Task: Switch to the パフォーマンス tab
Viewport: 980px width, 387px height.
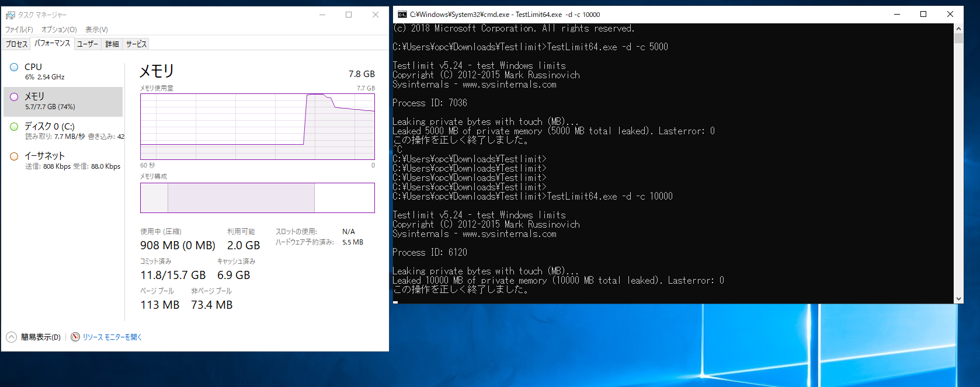Action: click(x=52, y=43)
